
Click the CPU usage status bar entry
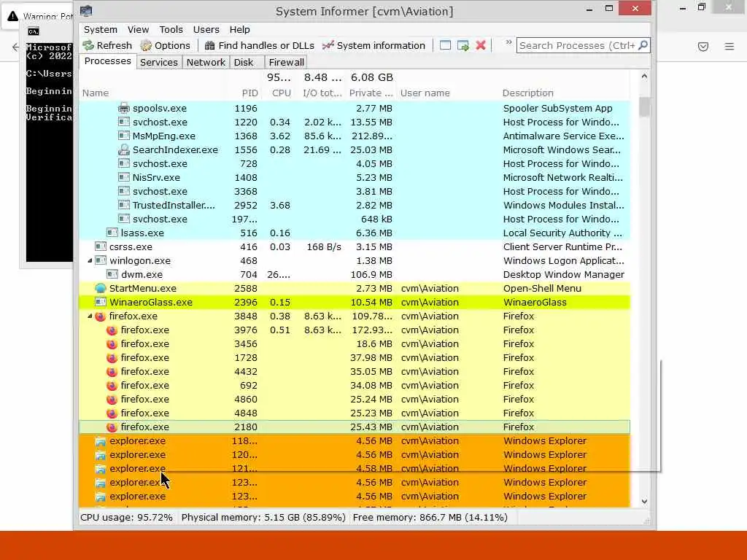(126, 517)
